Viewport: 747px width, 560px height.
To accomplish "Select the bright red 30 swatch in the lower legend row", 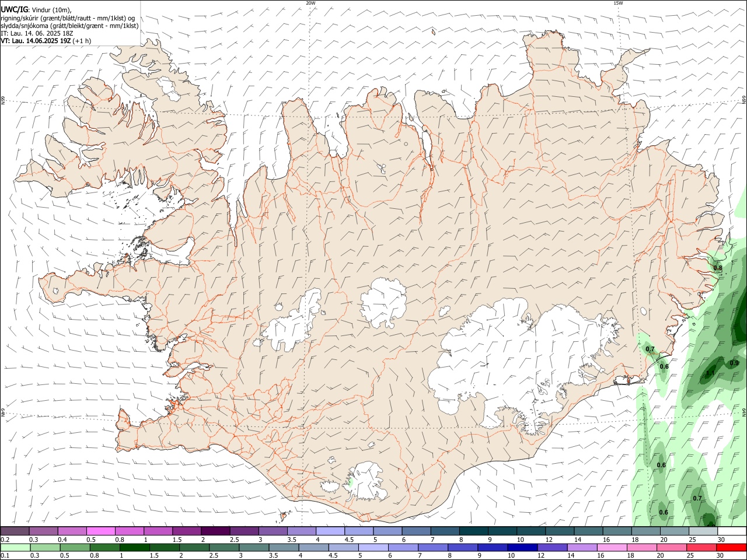I will point(731,547).
